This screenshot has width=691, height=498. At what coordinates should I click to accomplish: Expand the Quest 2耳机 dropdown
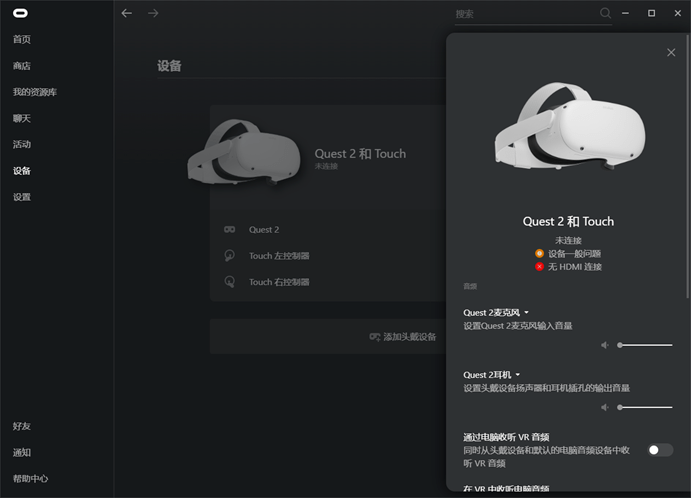(x=518, y=375)
